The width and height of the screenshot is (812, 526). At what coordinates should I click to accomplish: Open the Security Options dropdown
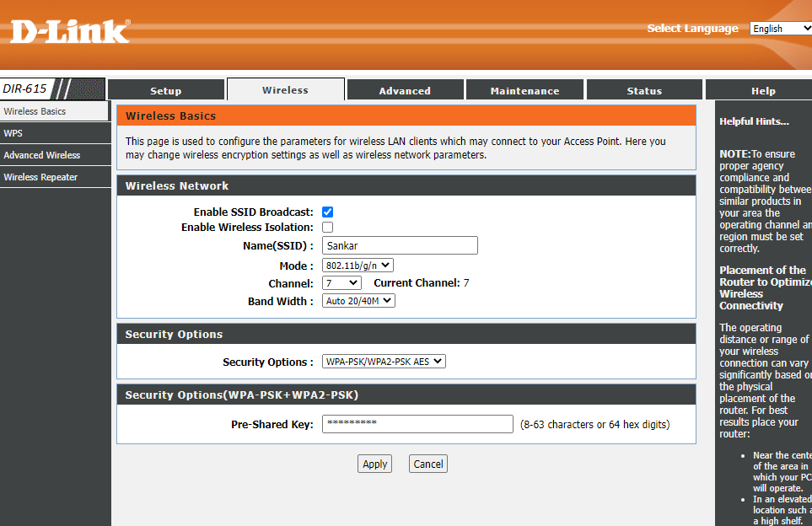coord(384,362)
